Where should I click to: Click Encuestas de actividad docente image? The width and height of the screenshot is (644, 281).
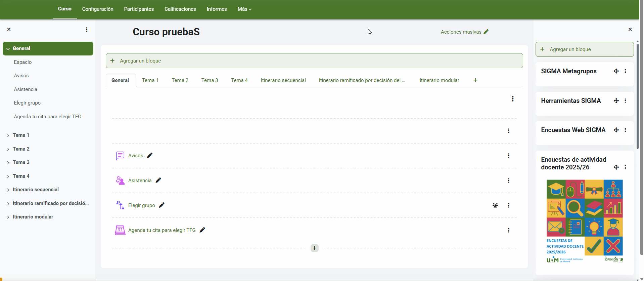point(585,221)
